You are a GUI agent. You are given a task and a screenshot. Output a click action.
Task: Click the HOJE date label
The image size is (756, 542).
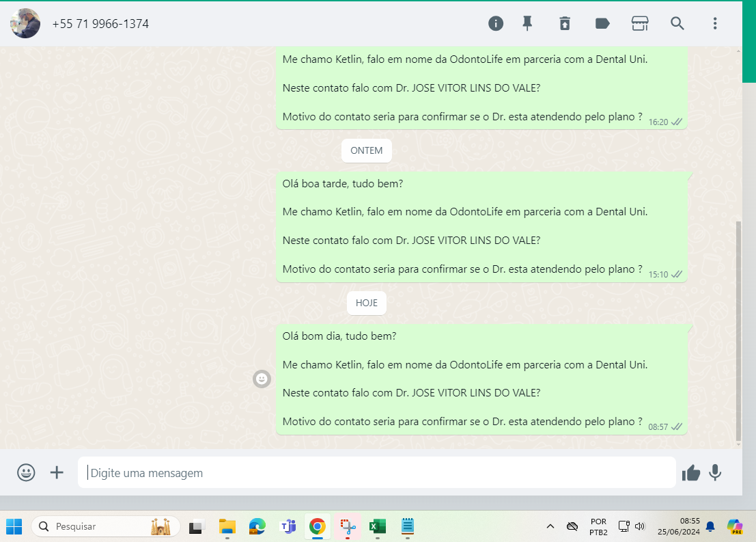(367, 303)
